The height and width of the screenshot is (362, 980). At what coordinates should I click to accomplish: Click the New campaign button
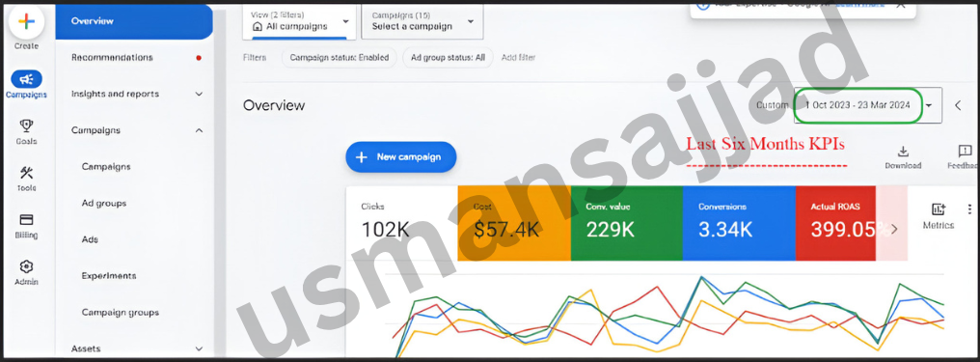400,157
